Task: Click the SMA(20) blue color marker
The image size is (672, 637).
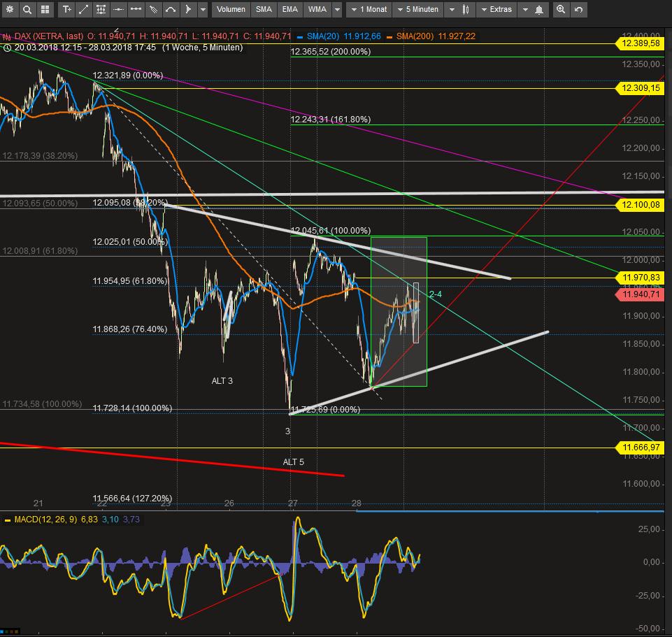Action: 299,37
